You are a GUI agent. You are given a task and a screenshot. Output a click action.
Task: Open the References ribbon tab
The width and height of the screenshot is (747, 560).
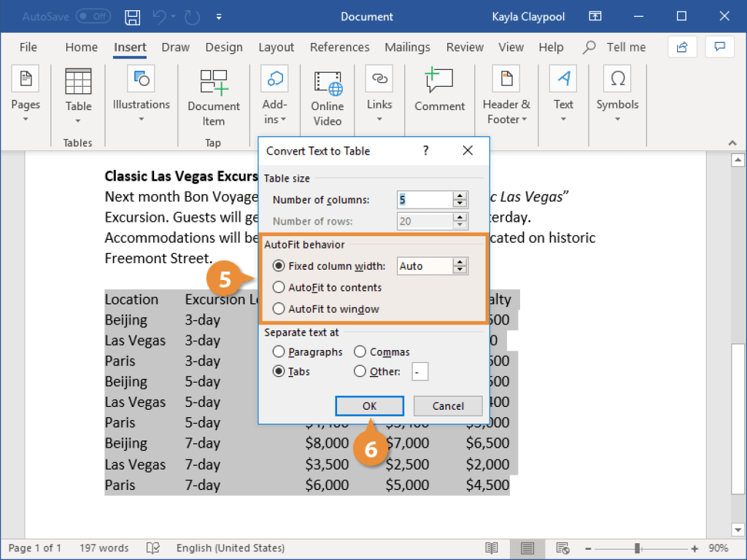(339, 47)
